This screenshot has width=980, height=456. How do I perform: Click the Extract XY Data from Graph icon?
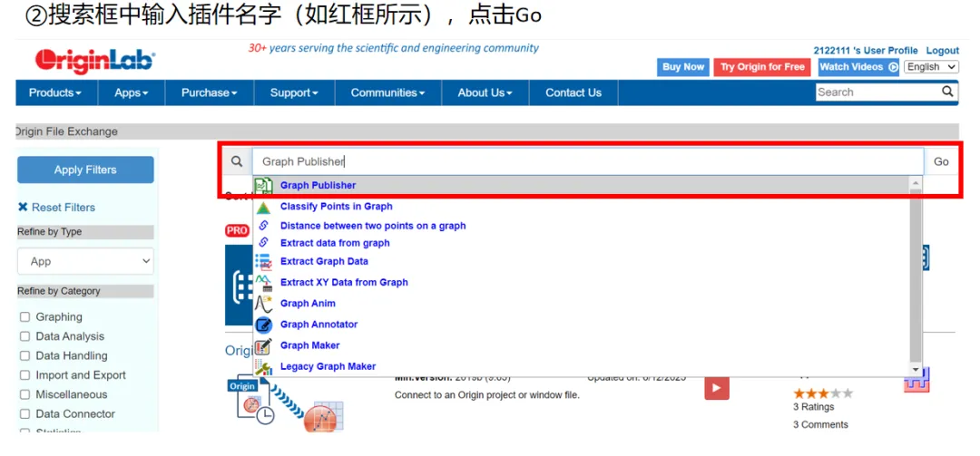tap(264, 283)
